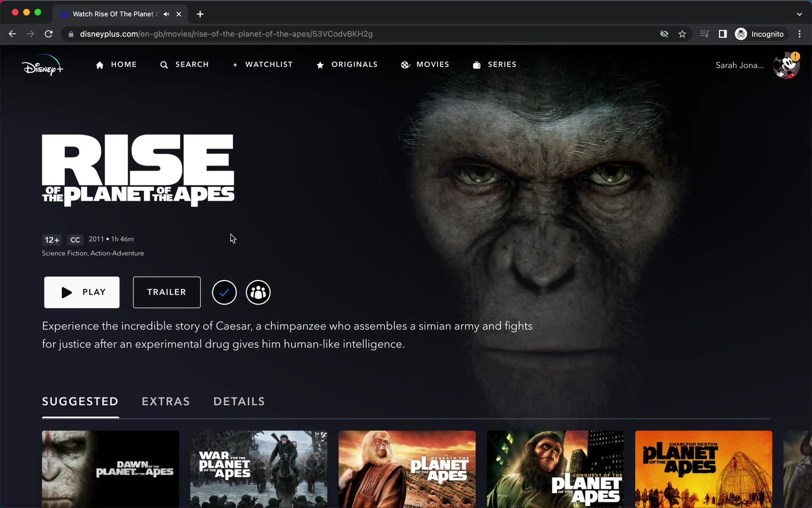The image size is (812, 508).
Task: Click the browser forward arrow
Action: click(x=30, y=34)
